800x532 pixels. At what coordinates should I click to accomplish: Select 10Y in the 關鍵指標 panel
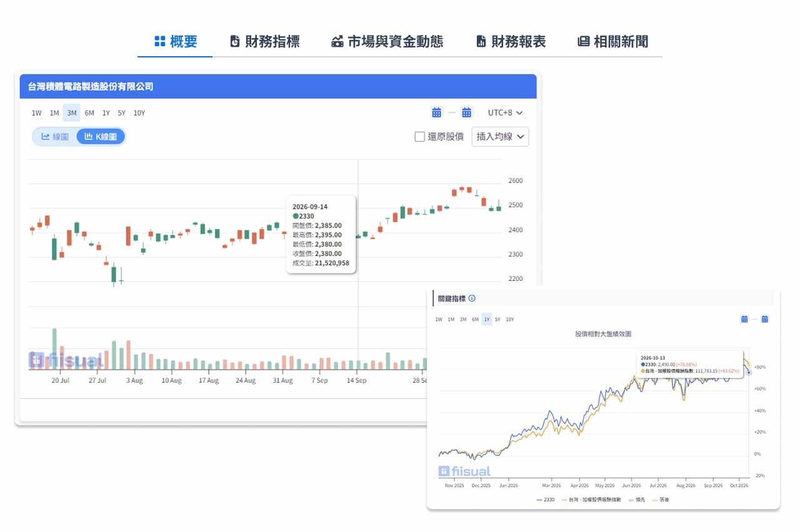point(510,320)
